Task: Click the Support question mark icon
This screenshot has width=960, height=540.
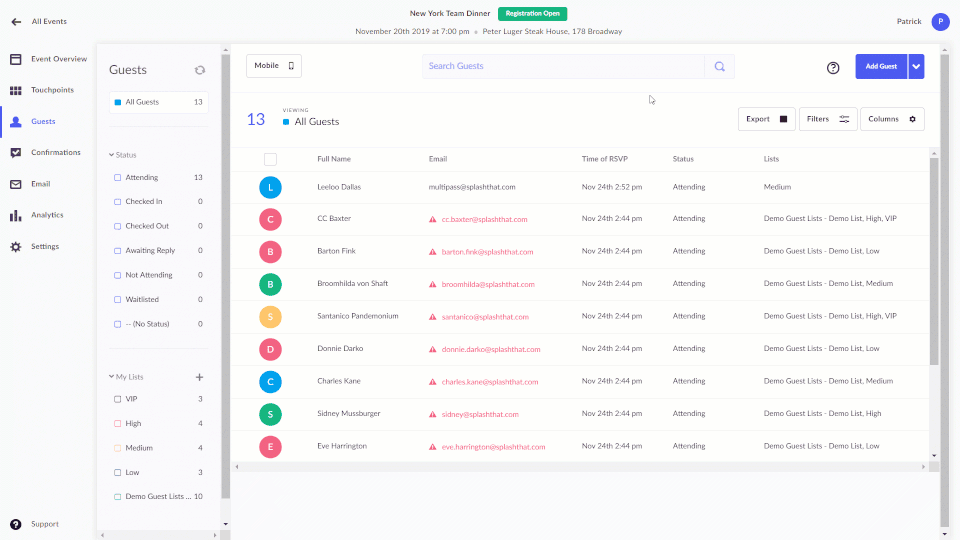Action: tap(16, 524)
